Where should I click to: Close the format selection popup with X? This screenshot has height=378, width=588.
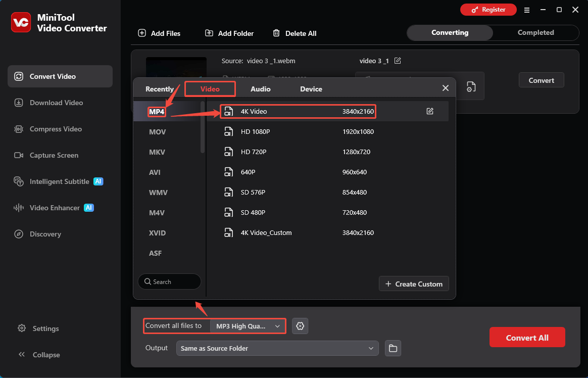click(x=445, y=88)
